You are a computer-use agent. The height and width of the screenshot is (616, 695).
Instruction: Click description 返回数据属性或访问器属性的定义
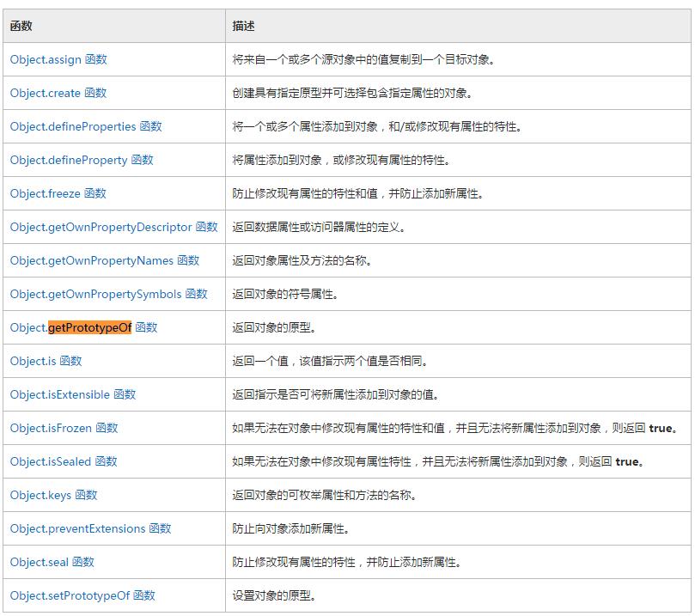tap(319, 227)
